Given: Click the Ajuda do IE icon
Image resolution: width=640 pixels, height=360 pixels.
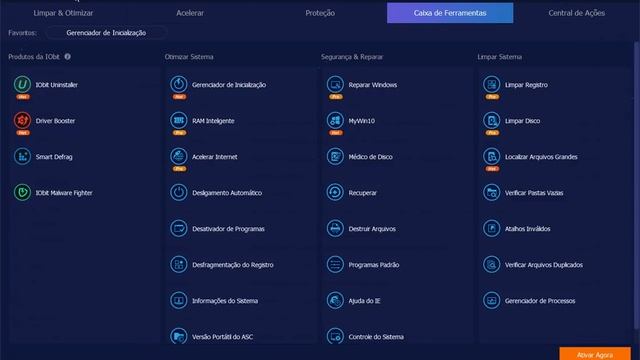Looking at the screenshot, I should (x=335, y=300).
